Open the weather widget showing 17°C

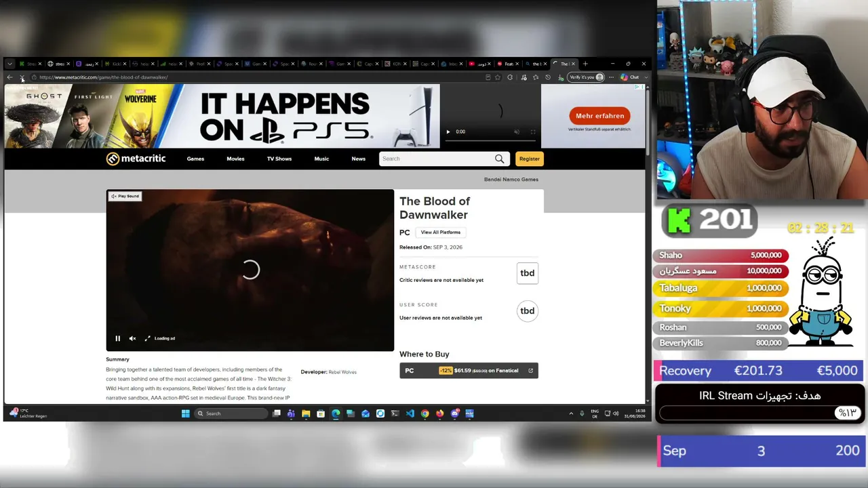coord(28,413)
